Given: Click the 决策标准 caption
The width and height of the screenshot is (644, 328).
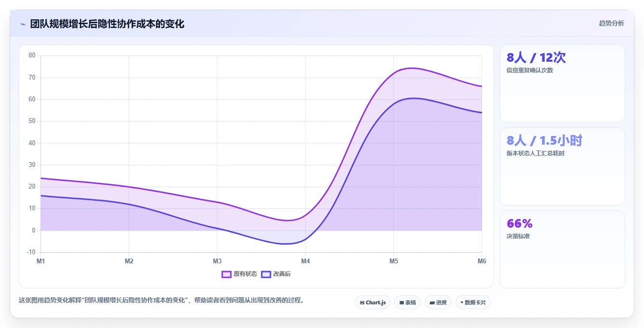Looking at the screenshot, I should [x=518, y=236].
